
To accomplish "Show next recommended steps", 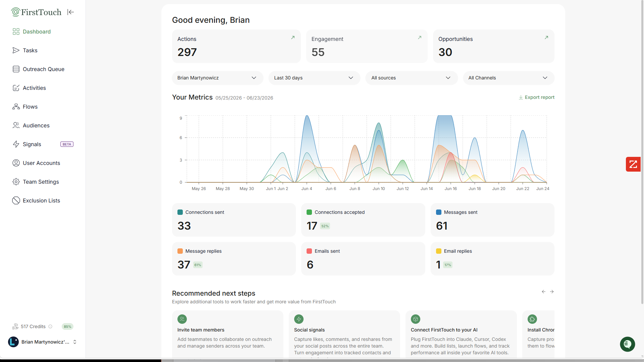I will click(x=552, y=292).
